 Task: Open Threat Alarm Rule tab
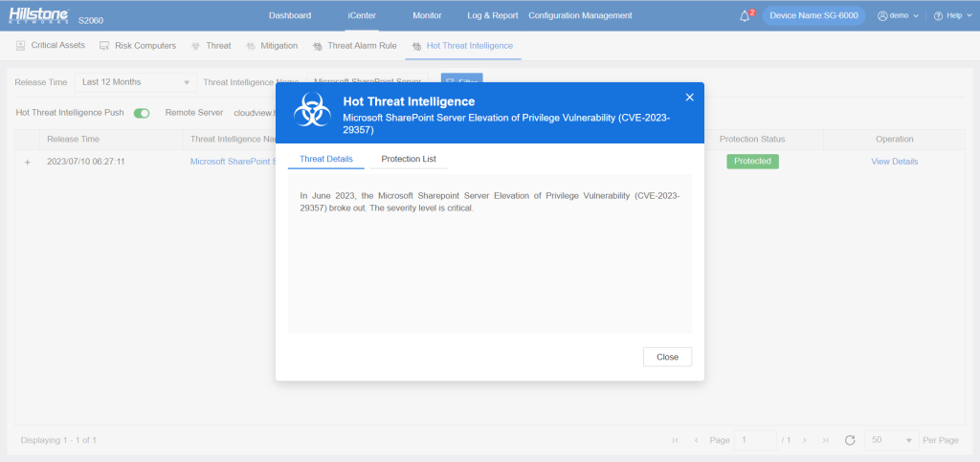point(354,46)
